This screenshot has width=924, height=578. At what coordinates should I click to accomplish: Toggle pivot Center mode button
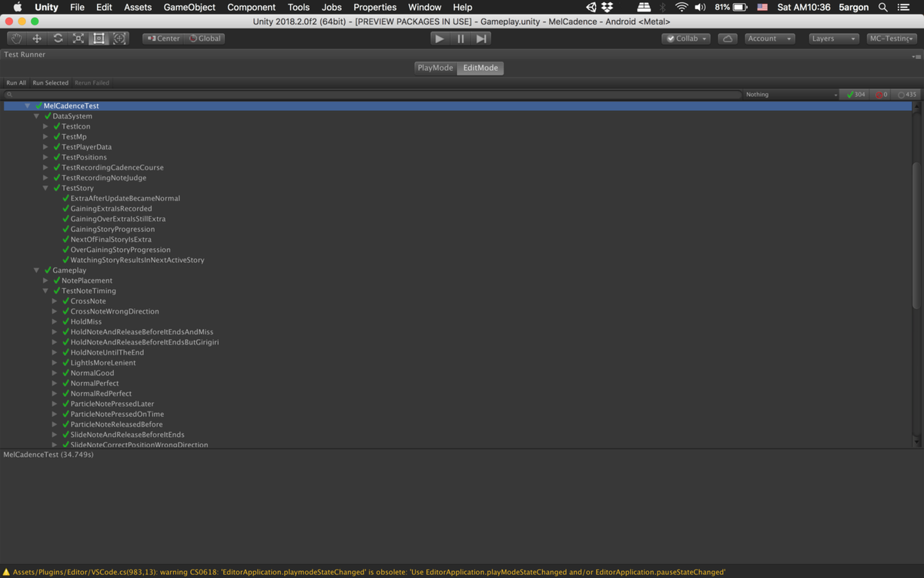coord(163,39)
